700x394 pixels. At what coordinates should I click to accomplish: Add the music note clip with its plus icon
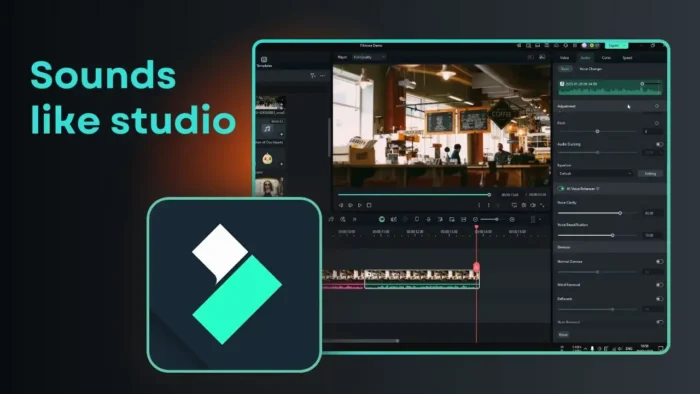coord(281,134)
